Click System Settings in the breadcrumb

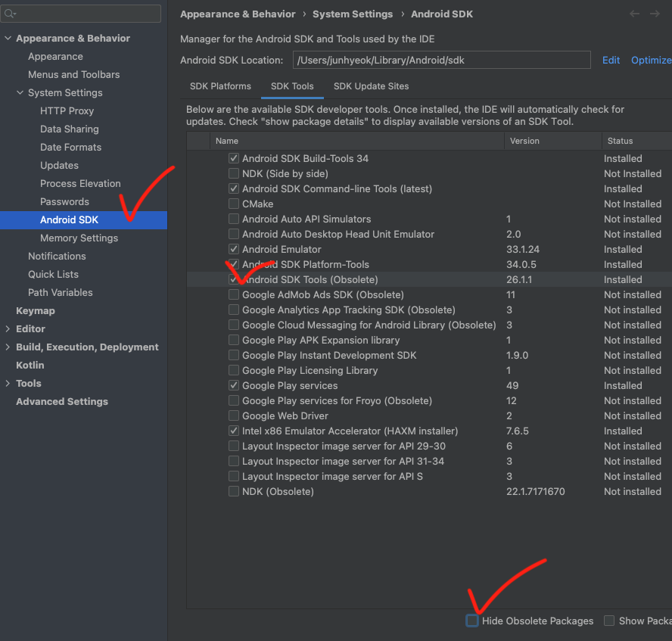pyautogui.click(x=353, y=14)
